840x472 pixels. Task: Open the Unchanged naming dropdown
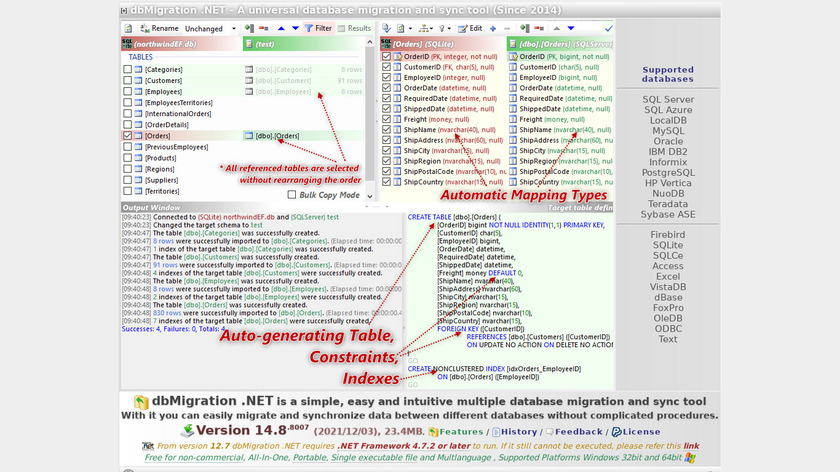(210, 28)
